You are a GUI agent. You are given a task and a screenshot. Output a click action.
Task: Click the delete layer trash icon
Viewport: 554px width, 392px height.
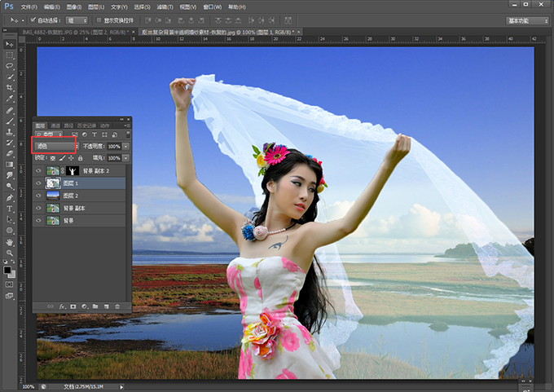click(117, 306)
